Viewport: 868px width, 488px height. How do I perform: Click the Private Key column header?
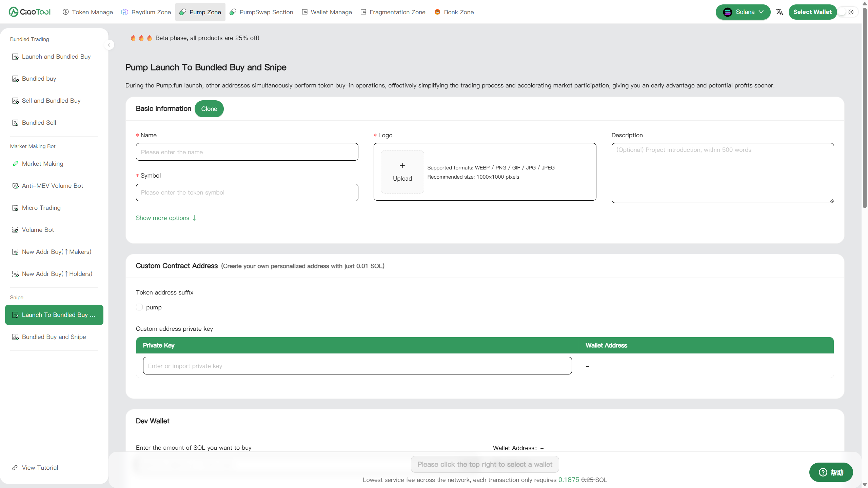[x=357, y=345]
